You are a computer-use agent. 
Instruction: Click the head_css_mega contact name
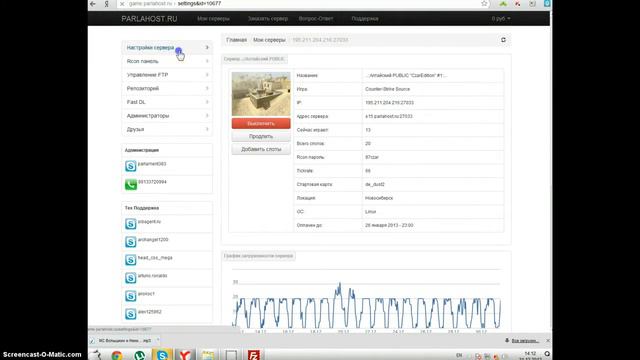point(155,258)
